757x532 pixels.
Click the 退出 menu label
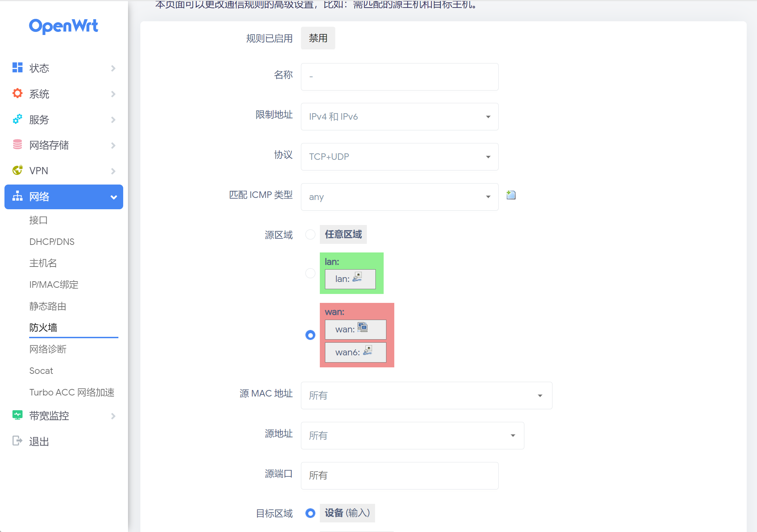39,441
